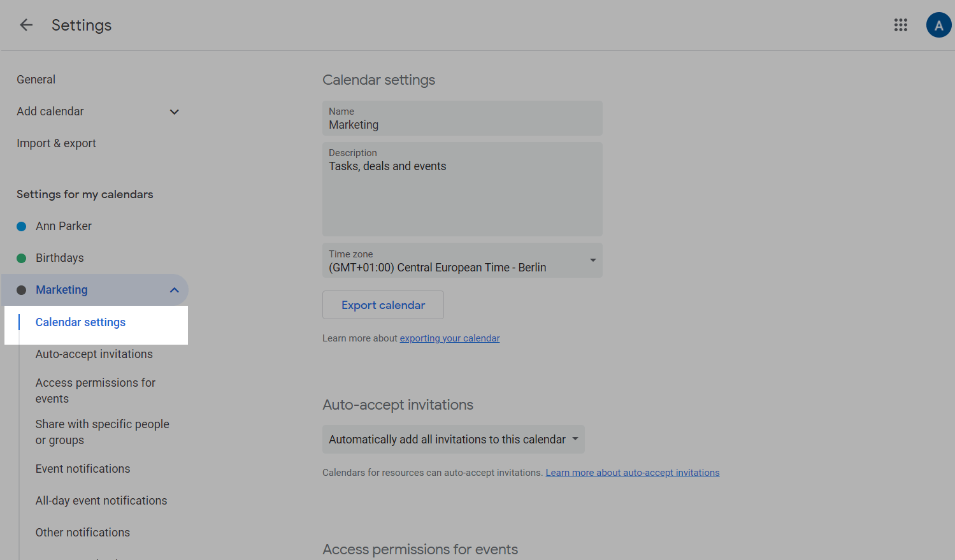The image size is (955, 560).
Task: Collapse the Marketing calendar submenu
Action: (174, 291)
